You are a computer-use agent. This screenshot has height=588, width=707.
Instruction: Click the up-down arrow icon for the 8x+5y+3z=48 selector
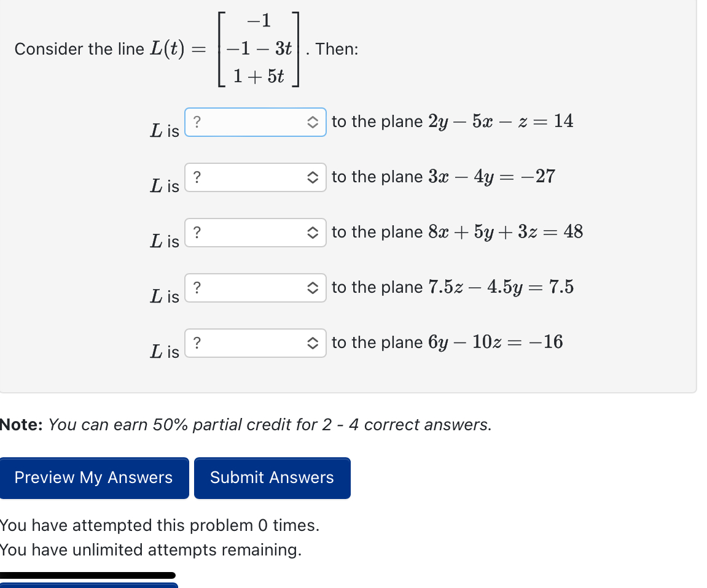point(313,233)
